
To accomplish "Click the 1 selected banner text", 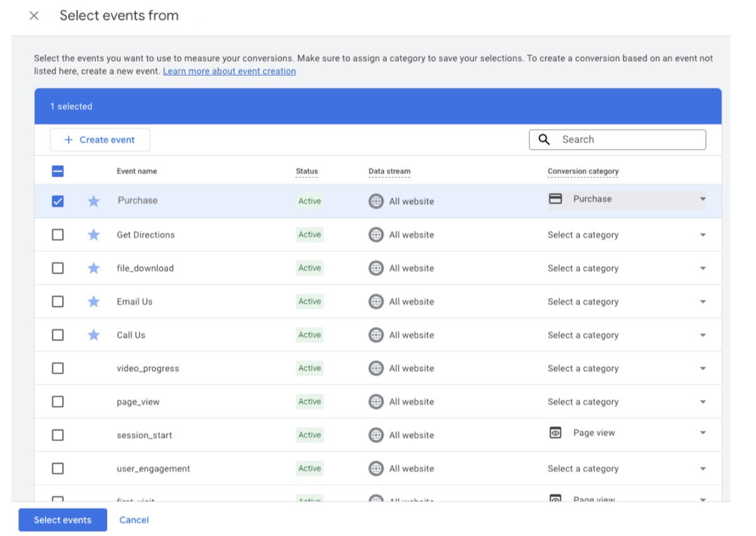I will point(71,107).
